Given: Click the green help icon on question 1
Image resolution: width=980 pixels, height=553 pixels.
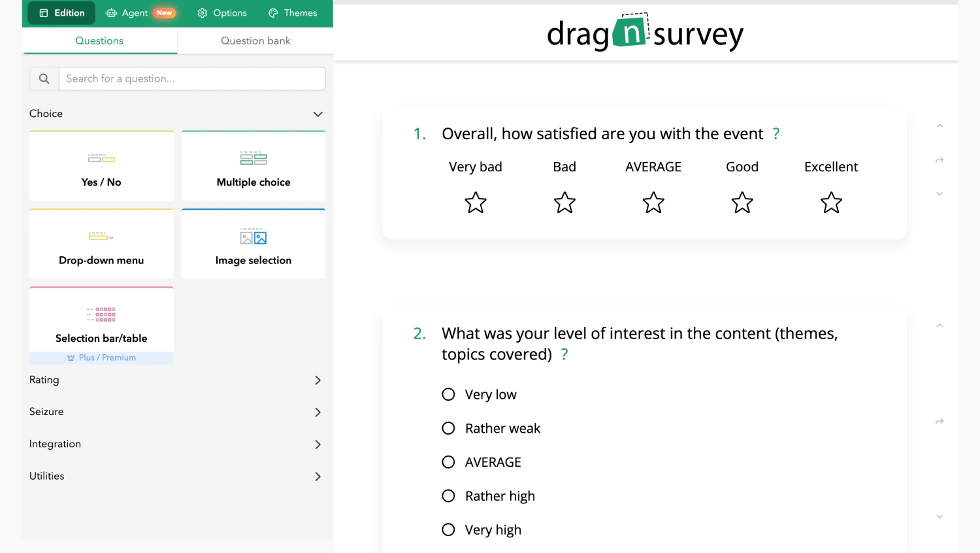Looking at the screenshot, I should click(x=776, y=133).
